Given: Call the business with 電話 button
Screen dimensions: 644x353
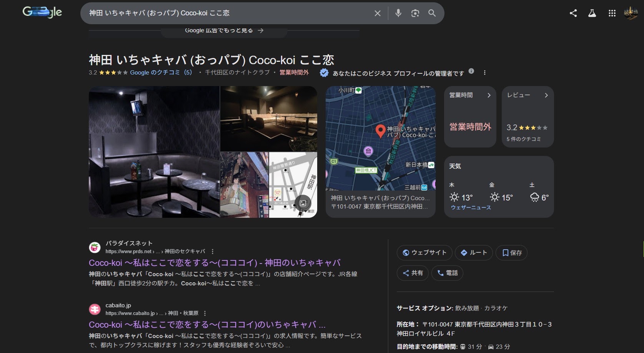Looking at the screenshot, I should [447, 273].
